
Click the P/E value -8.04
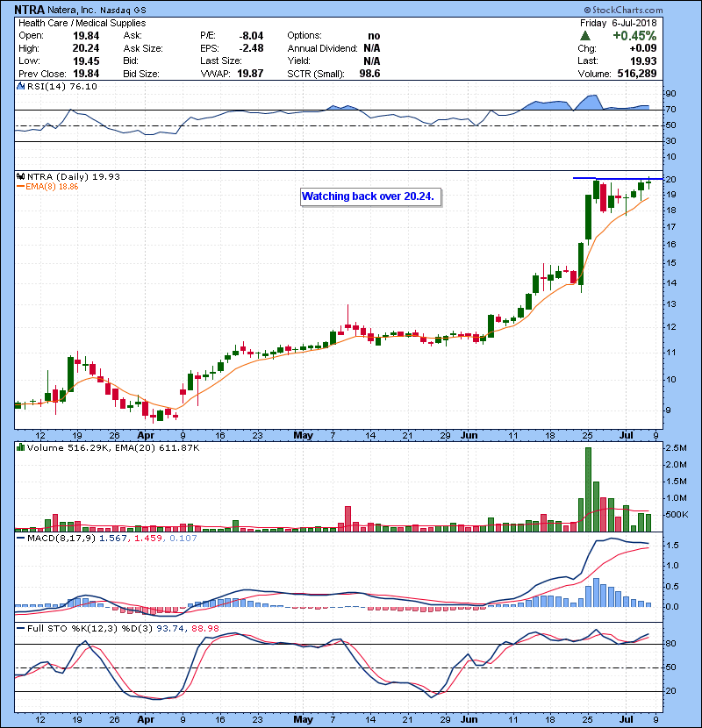(251, 36)
